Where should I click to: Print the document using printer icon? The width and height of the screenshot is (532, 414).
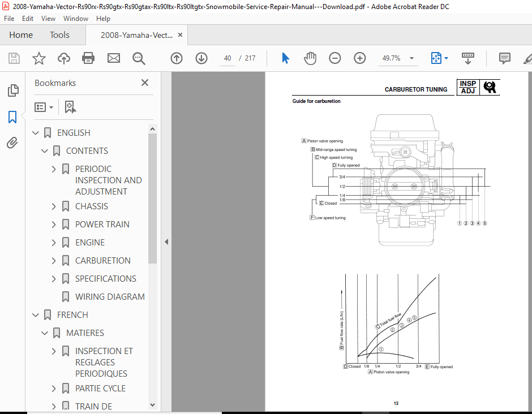pyautogui.click(x=88, y=58)
